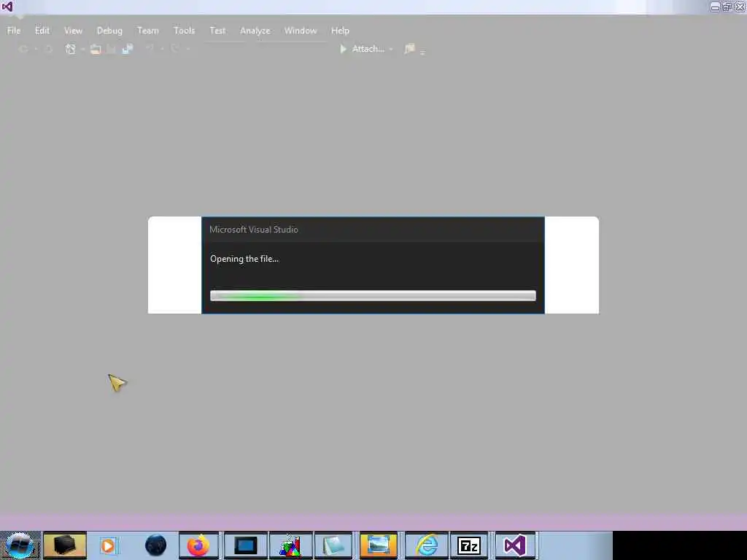Image resolution: width=747 pixels, height=560 pixels.
Task: Open the notepad taskbar icon
Action: tap(333, 545)
